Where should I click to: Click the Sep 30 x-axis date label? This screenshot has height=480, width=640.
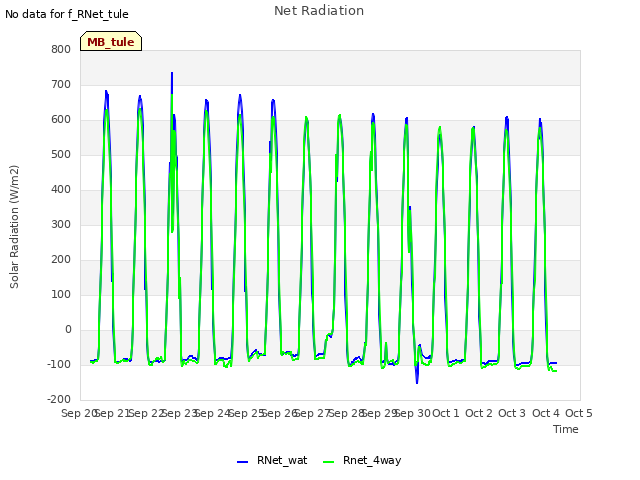[412, 413]
